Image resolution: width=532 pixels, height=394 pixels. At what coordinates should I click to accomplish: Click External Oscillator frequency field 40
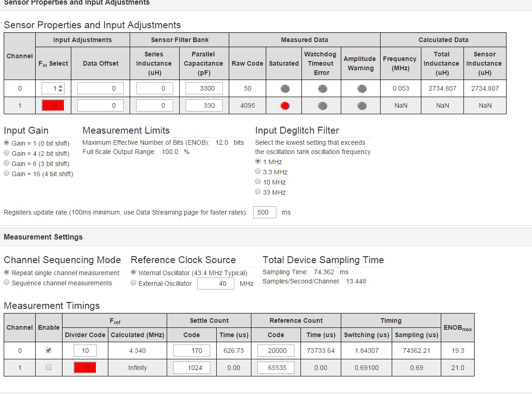point(216,283)
